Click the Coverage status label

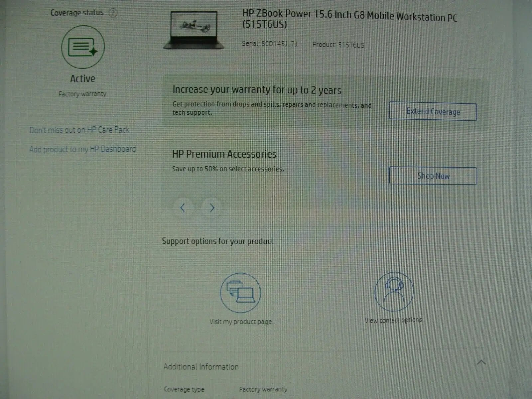[x=77, y=13]
